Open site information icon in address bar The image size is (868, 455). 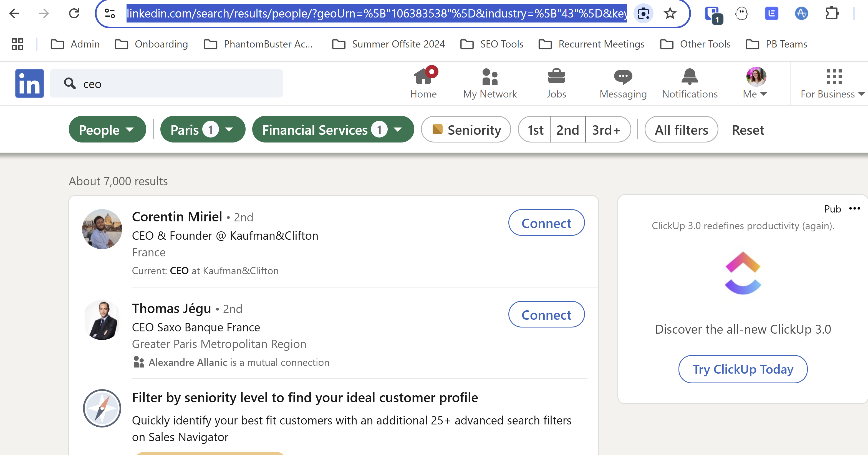(110, 14)
